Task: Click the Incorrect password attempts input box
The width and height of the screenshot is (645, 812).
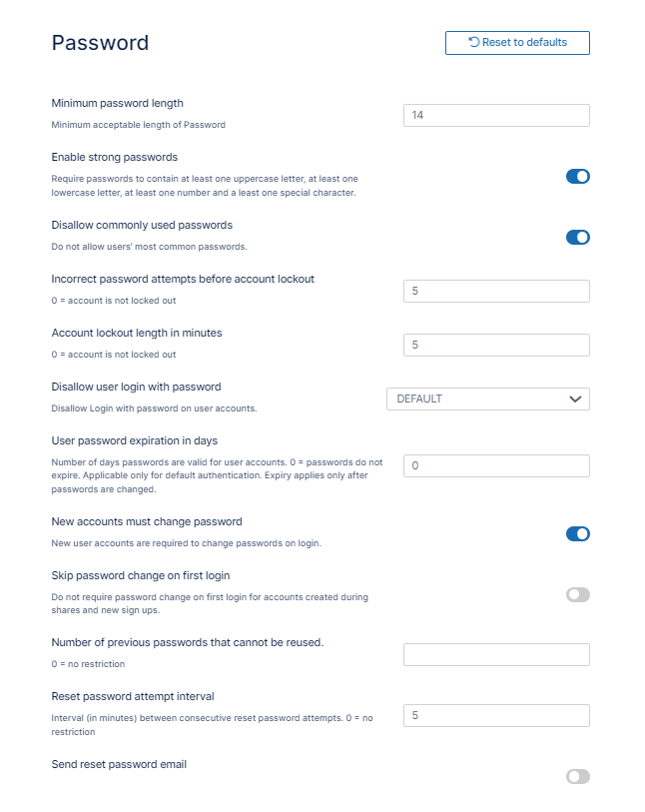Action: tap(496, 291)
